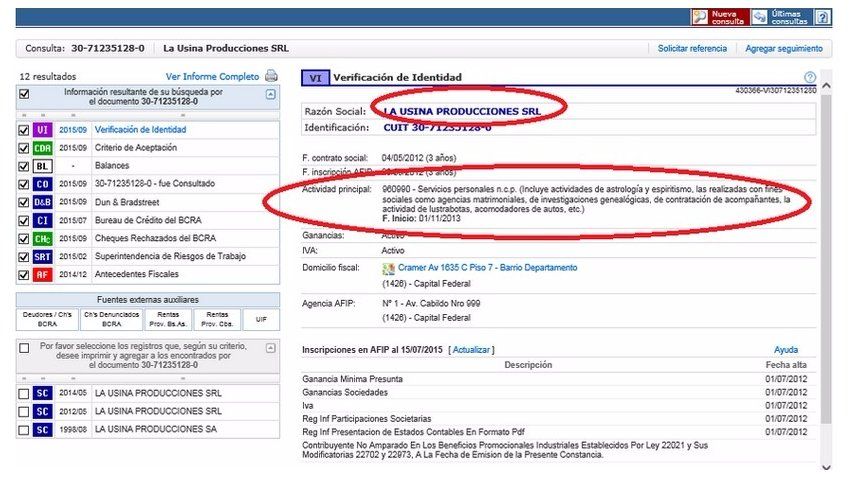Uncheck the Balances row checkbox
Image resolution: width=854 pixels, height=478 pixels.
pos(24,166)
